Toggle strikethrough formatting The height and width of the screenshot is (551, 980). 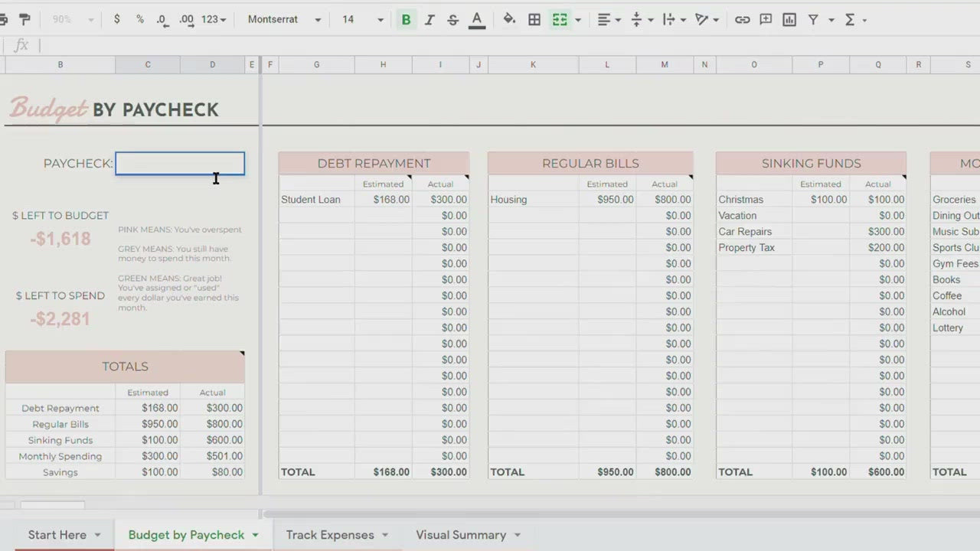point(452,19)
